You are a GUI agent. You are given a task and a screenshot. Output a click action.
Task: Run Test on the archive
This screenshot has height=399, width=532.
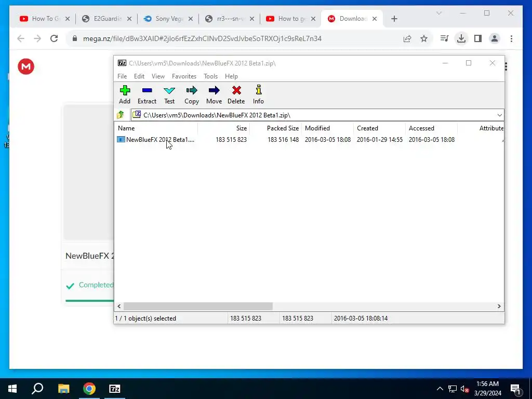point(169,95)
